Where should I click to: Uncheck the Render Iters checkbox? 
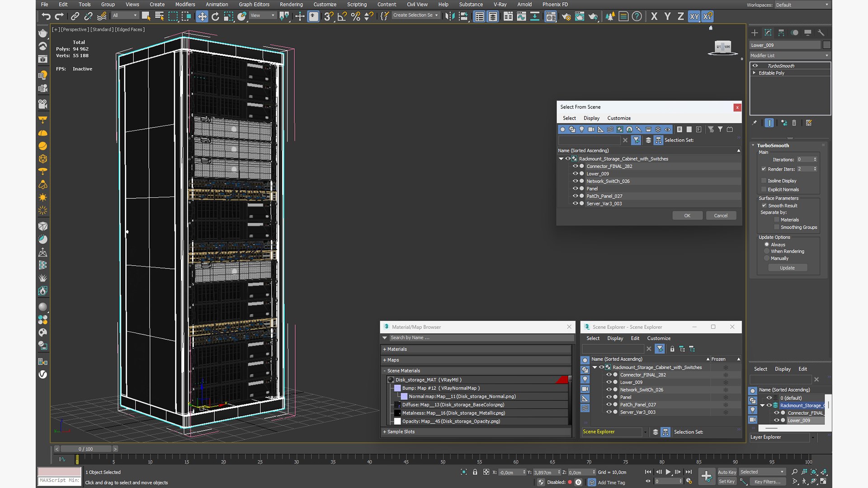pyautogui.click(x=764, y=169)
